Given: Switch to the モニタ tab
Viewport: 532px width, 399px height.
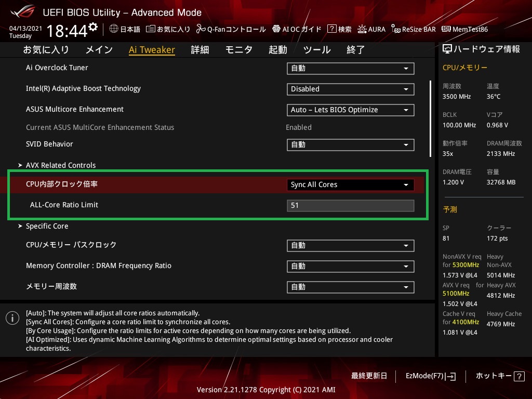Looking at the screenshot, I should tap(238, 50).
